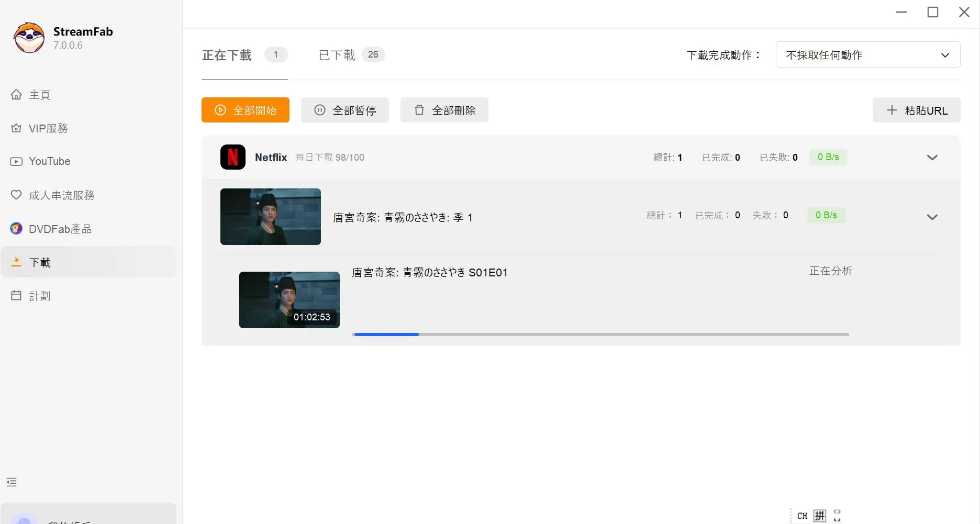Collapse the 季 1 season chevron

click(932, 217)
